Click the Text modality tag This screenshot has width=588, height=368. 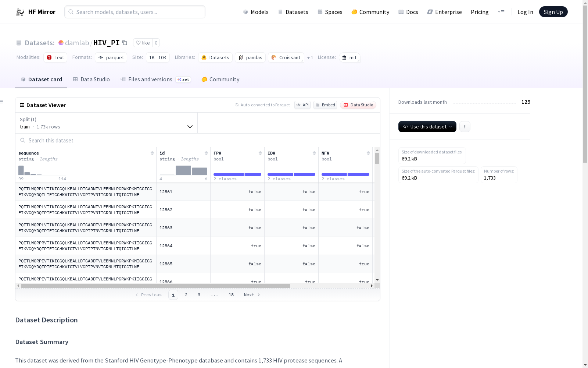pos(55,57)
